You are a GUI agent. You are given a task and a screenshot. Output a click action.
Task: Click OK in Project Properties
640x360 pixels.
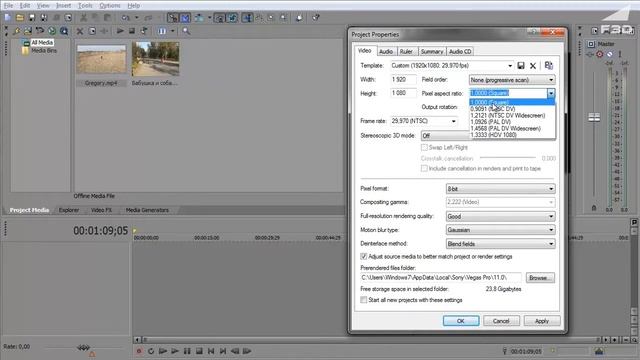click(x=461, y=321)
